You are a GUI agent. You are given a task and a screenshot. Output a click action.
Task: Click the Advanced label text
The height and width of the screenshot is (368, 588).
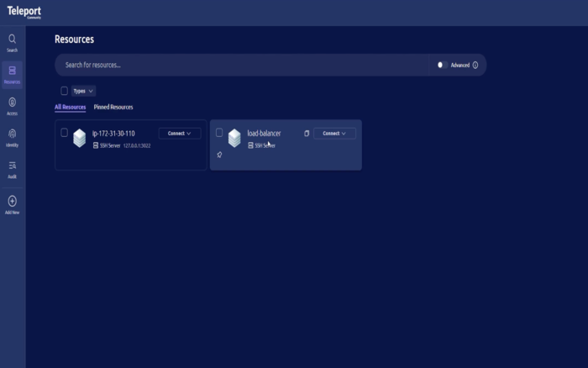pyautogui.click(x=460, y=66)
